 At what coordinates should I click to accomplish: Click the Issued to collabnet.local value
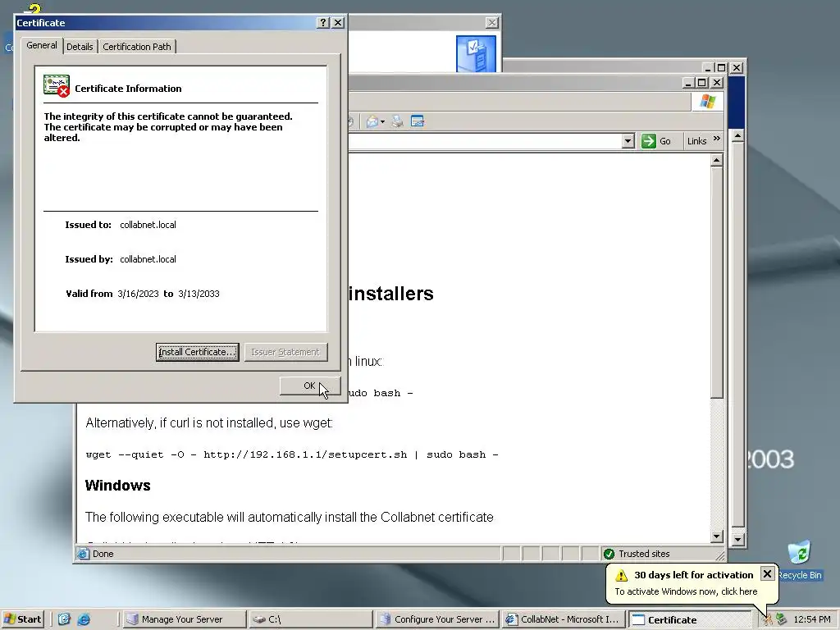(148, 225)
